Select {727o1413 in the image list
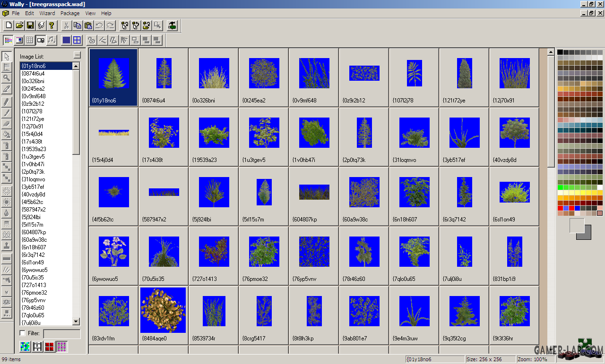This screenshot has height=364, width=605. pyautogui.click(x=46, y=285)
